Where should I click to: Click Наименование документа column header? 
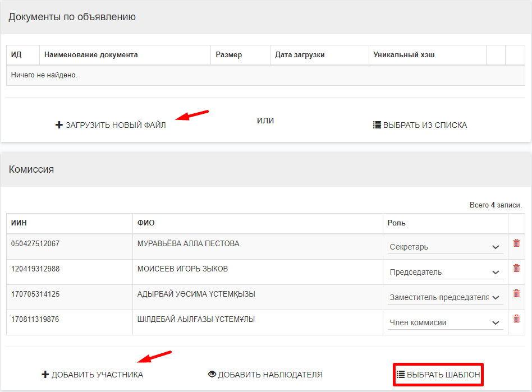(x=91, y=55)
